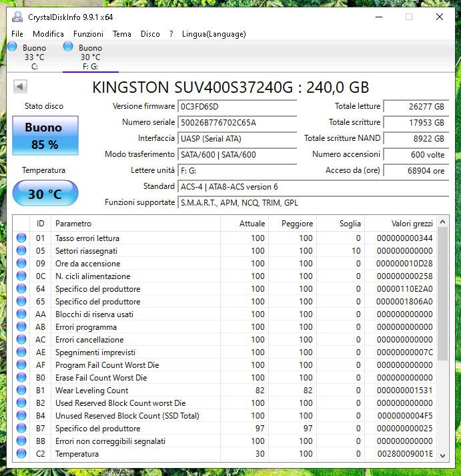Open the ? help menu
This screenshot has height=476, width=461.
(171, 33)
